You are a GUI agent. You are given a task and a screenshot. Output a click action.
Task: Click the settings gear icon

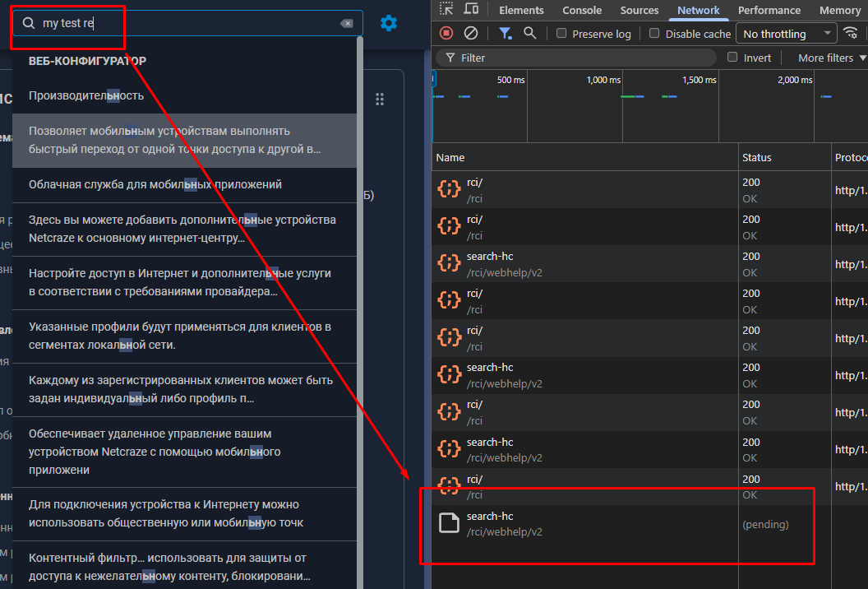pos(389,23)
